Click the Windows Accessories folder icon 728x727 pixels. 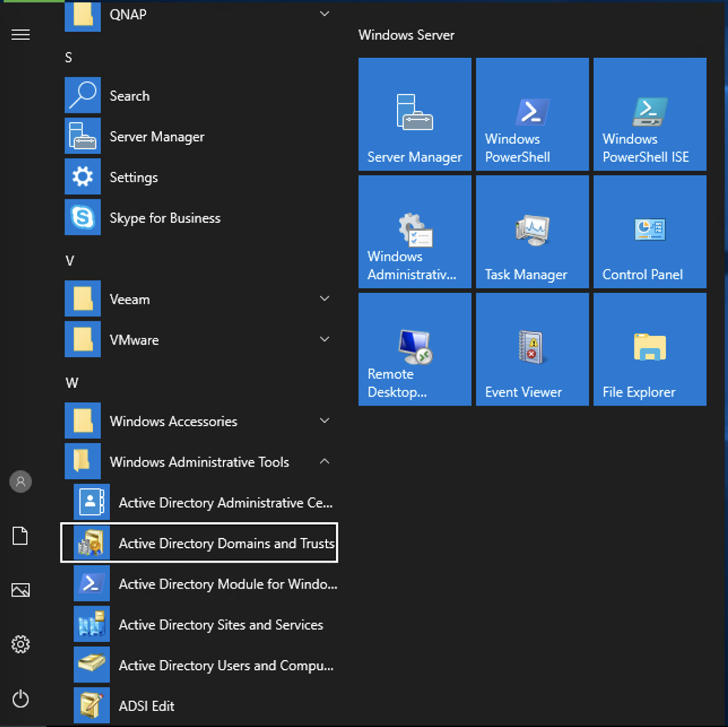click(x=83, y=421)
